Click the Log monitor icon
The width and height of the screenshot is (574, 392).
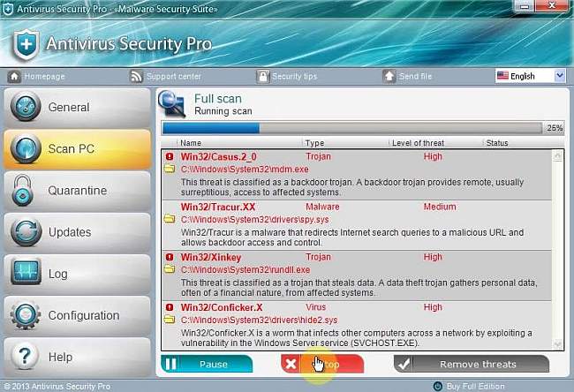(x=26, y=272)
